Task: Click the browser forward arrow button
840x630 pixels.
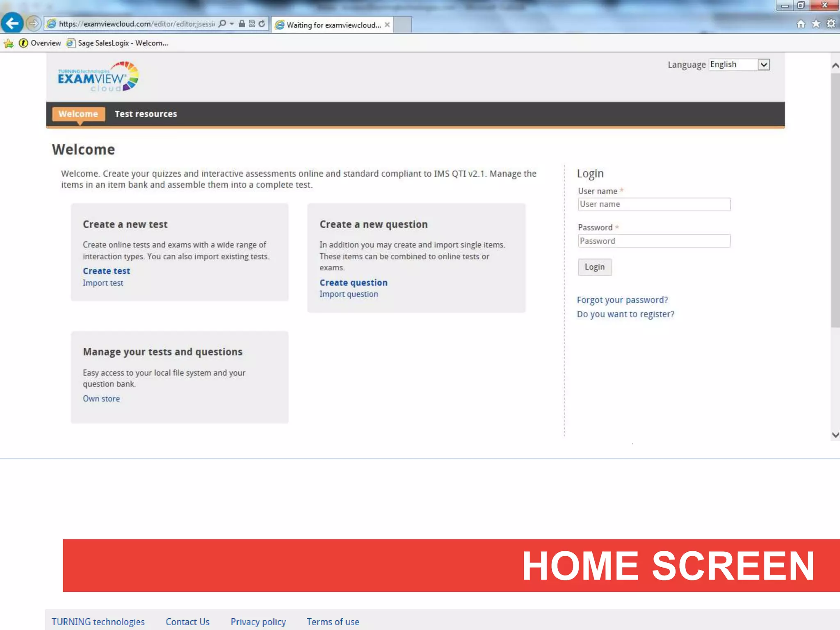Action: click(34, 23)
